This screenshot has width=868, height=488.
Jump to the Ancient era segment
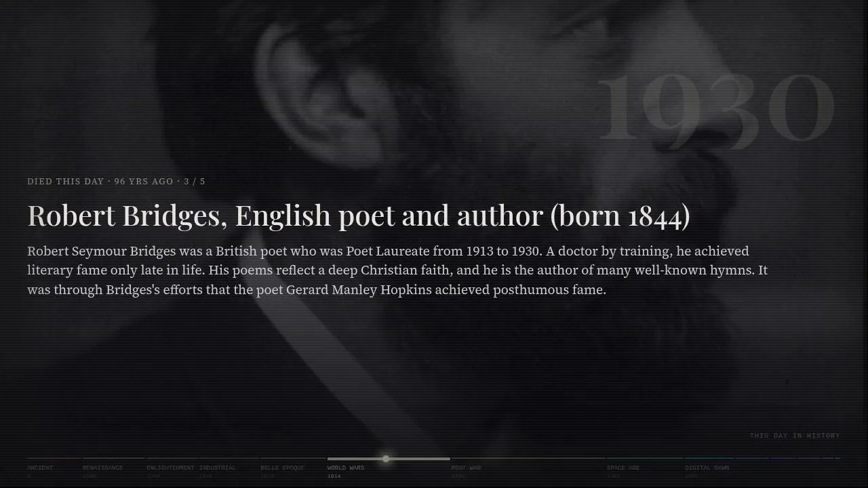coord(40,468)
